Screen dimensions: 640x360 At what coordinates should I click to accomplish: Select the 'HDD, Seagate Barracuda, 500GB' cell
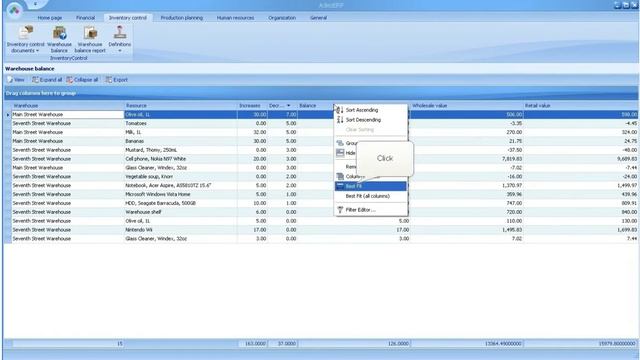click(x=181, y=203)
